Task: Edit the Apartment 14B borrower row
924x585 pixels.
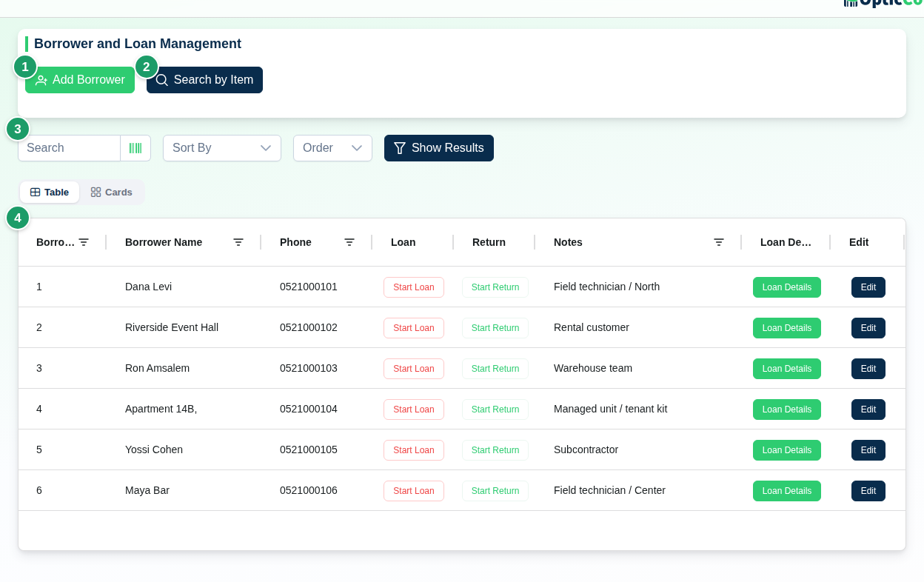Action: point(868,409)
